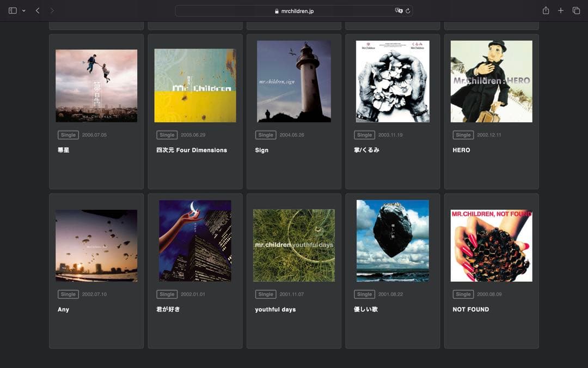Click the mrchildren.jp address bar
This screenshot has width=588, height=368.
click(294, 11)
